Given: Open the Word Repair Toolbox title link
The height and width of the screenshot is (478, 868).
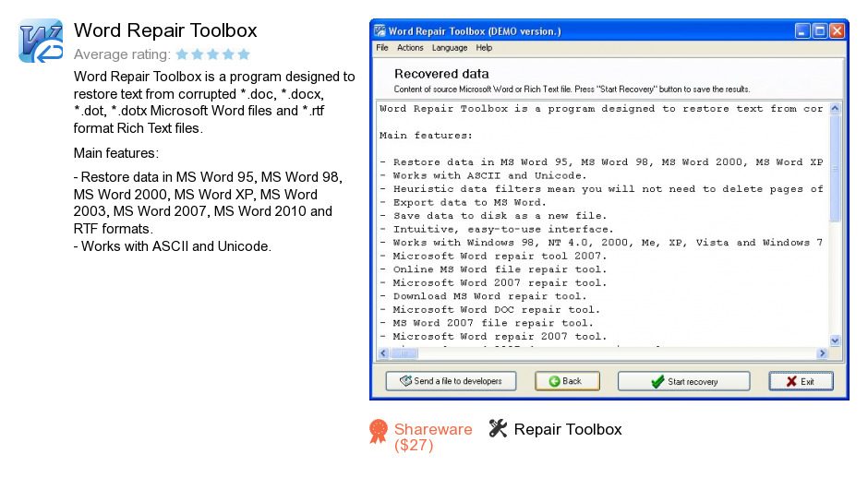Looking at the screenshot, I should [x=165, y=30].
